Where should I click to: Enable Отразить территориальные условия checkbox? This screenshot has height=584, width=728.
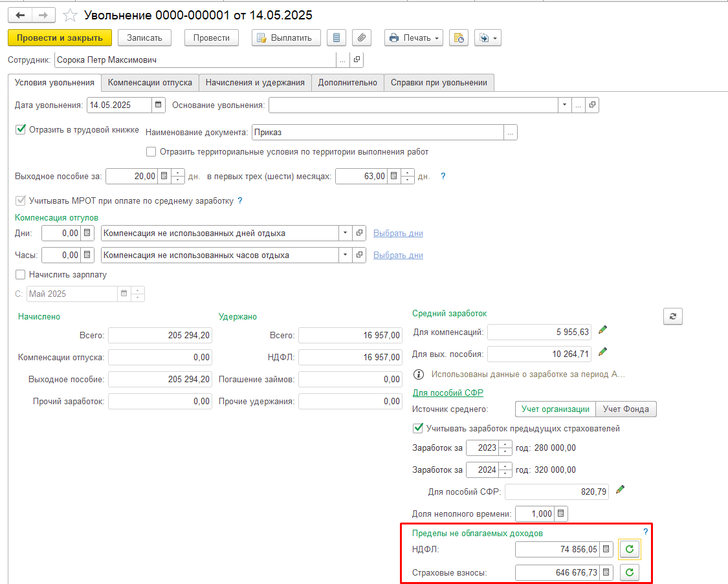(151, 152)
